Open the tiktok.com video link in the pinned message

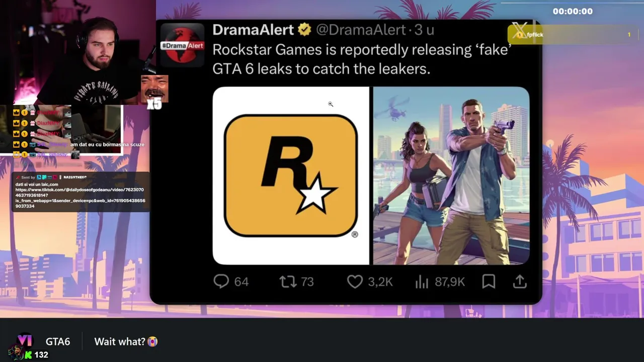[80, 198]
